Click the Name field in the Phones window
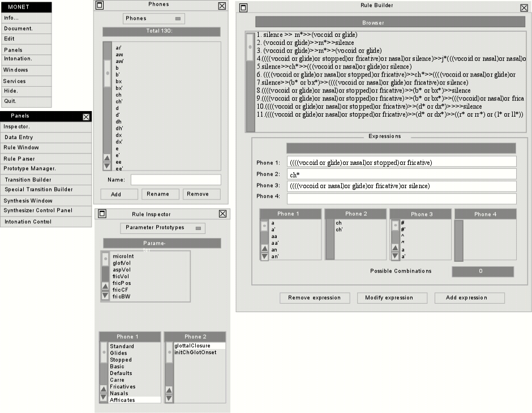The height and width of the screenshot is (413, 532). click(176, 180)
